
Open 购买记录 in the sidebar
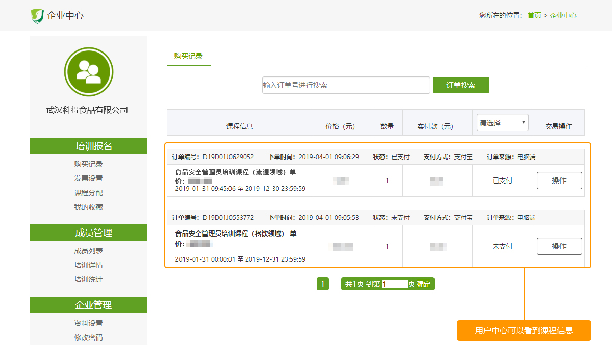click(x=89, y=164)
